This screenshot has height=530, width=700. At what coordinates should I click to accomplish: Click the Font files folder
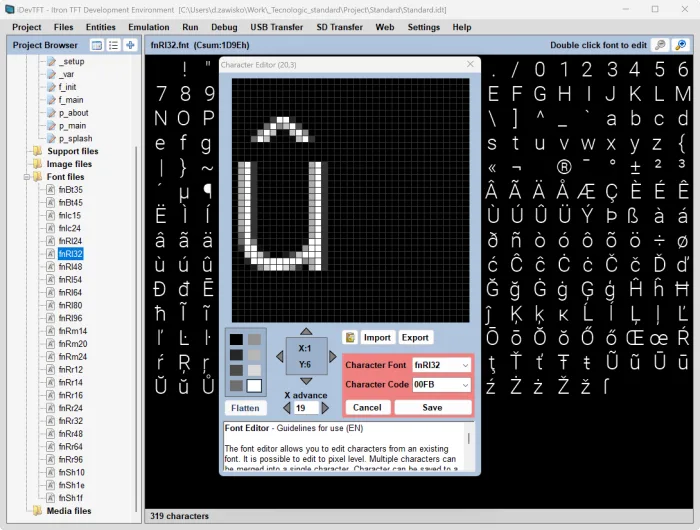point(65,177)
